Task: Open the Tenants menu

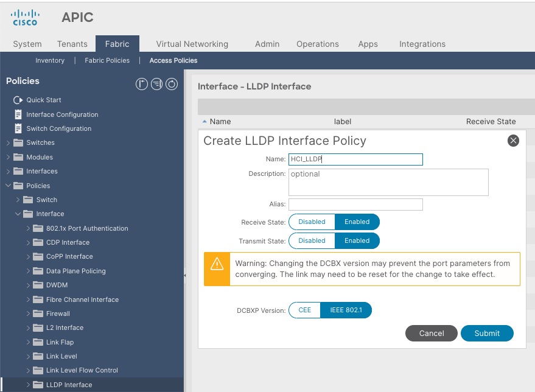Action: pos(72,44)
